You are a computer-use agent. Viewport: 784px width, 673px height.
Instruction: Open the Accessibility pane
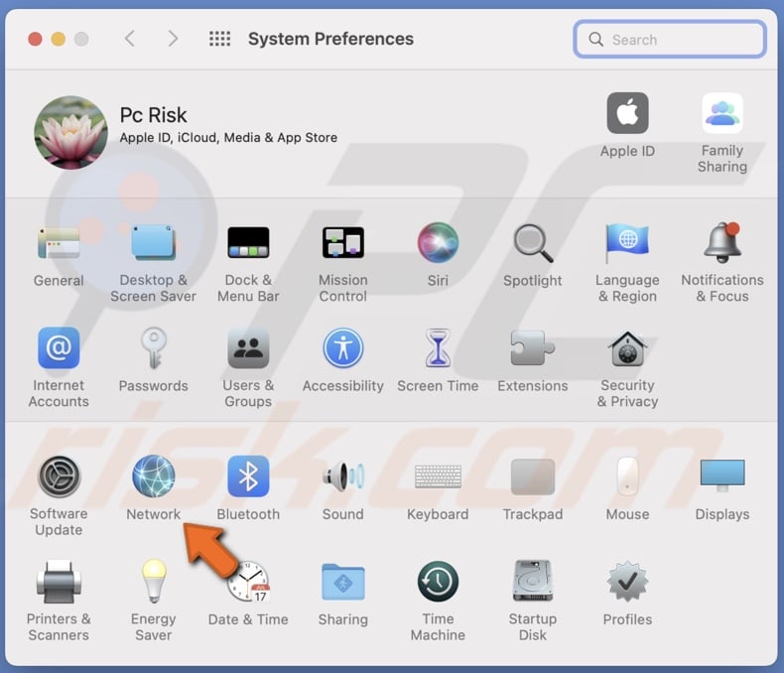point(343,348)
